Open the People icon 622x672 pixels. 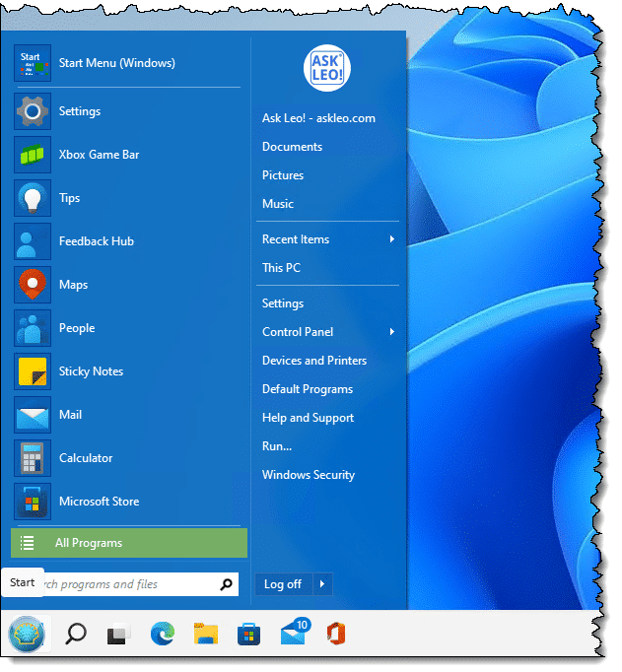point(33,328)
